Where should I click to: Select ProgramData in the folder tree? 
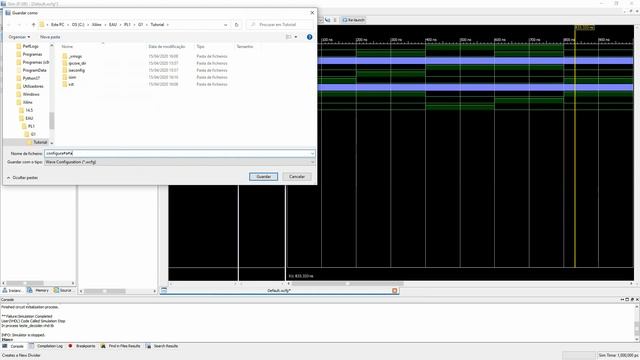tap(34, 70)
